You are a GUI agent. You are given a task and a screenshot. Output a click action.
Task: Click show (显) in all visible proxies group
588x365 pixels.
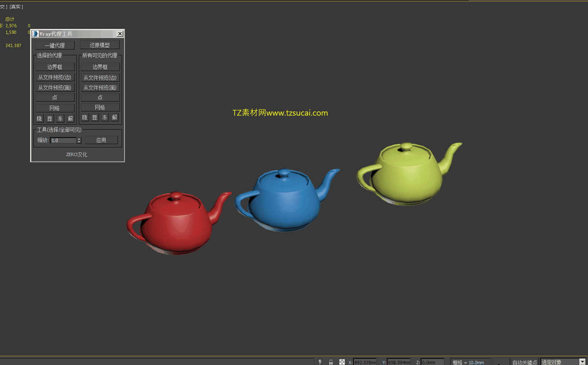point(94,118)
